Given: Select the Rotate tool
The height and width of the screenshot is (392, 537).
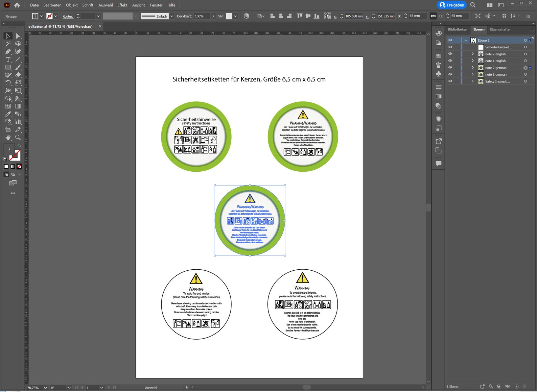Looking at the screenshot, I should point(8,83).
